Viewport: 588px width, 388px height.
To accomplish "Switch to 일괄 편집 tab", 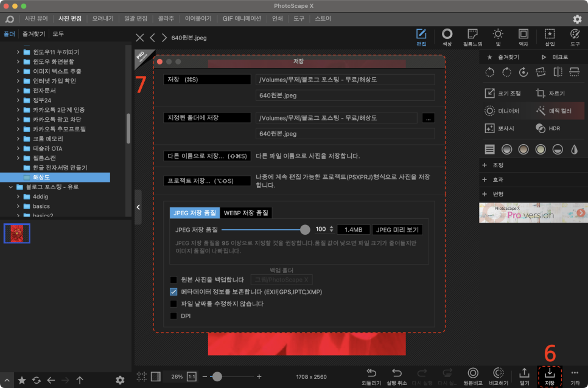I will point(135,18).
